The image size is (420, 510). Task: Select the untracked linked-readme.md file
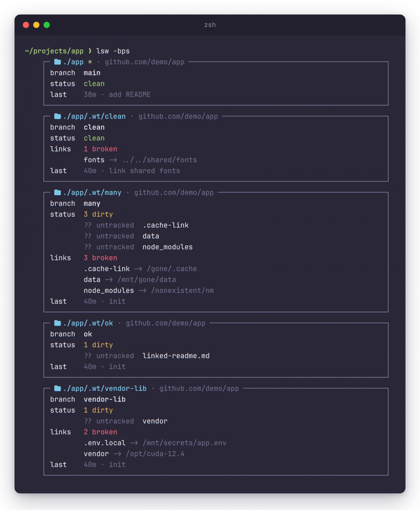176,356
